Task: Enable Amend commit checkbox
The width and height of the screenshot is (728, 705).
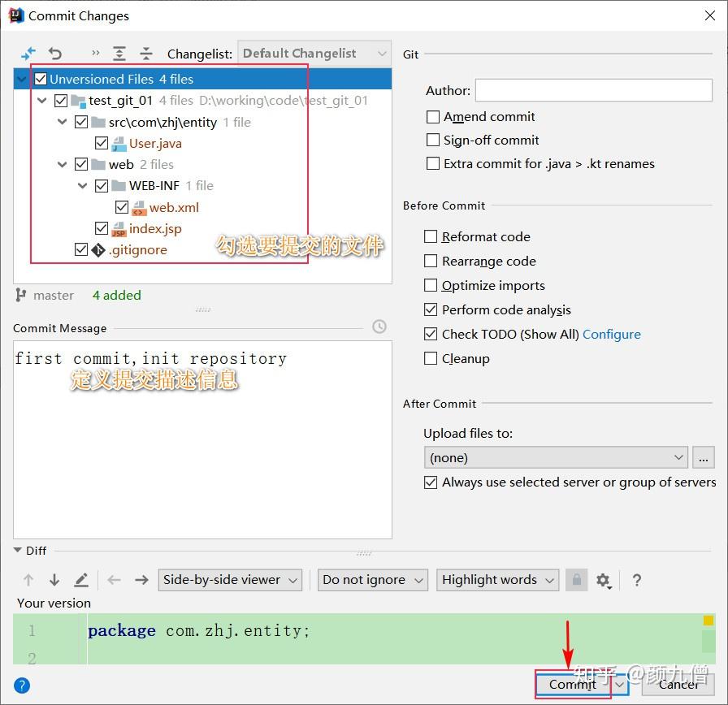Action: pos(433,116)
